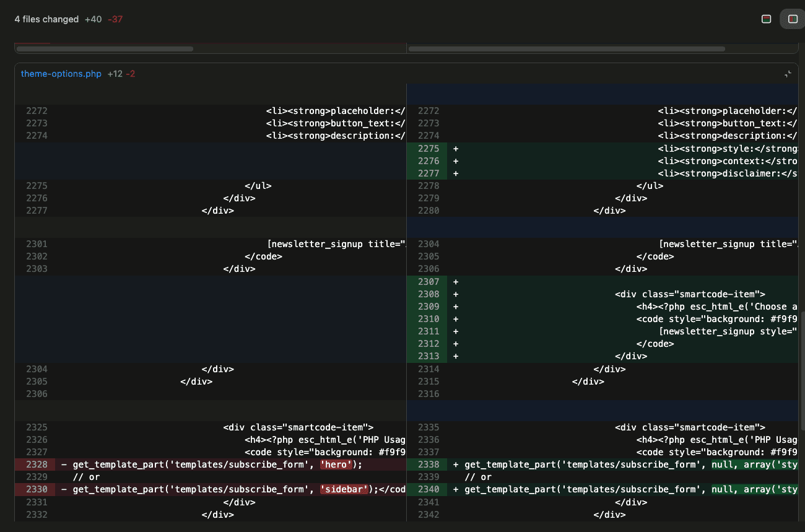The height and width of the screenshot is (532, 805).
Task: Click line number 2272 in the left pane
Action: [37, 110]
